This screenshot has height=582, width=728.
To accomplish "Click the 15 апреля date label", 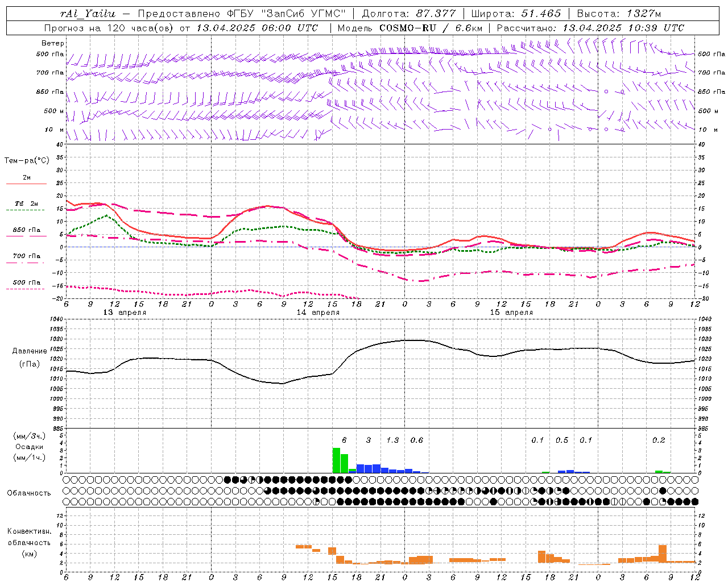I will click(x=511, y=313).
